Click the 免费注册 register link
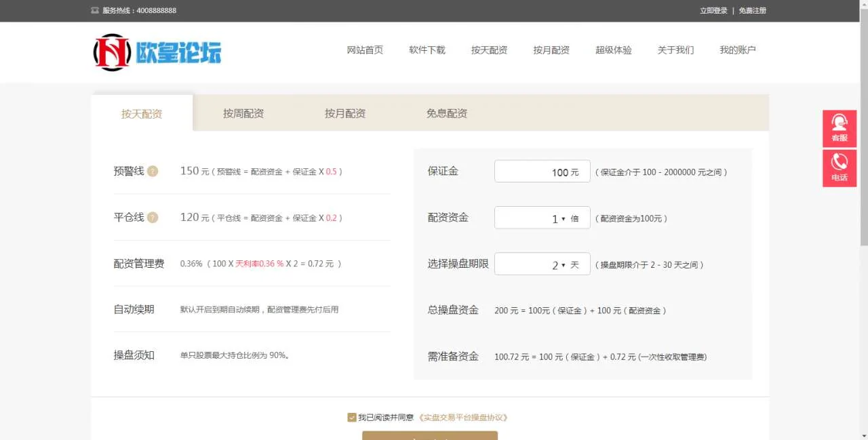The height and width of the screenshot is (440, 868). [x=753, y=11]
